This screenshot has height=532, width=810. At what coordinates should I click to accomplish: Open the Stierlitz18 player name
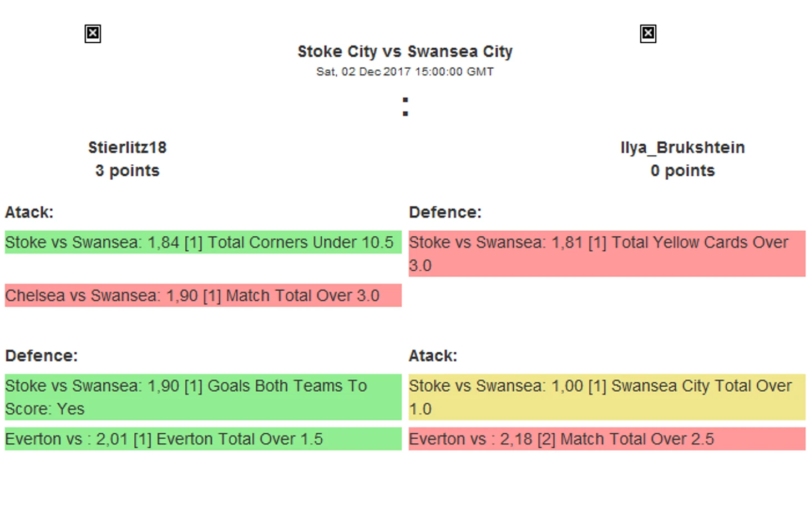(127, 148)
